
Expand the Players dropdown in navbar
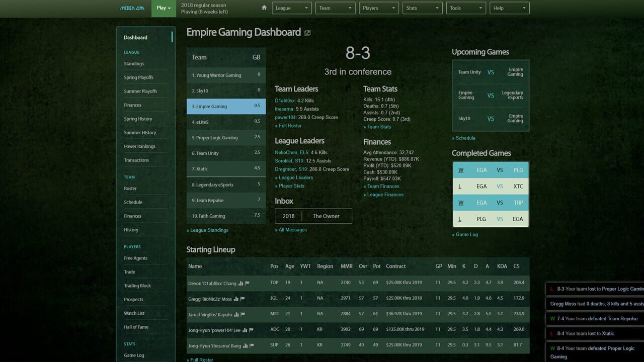point(379,8)
